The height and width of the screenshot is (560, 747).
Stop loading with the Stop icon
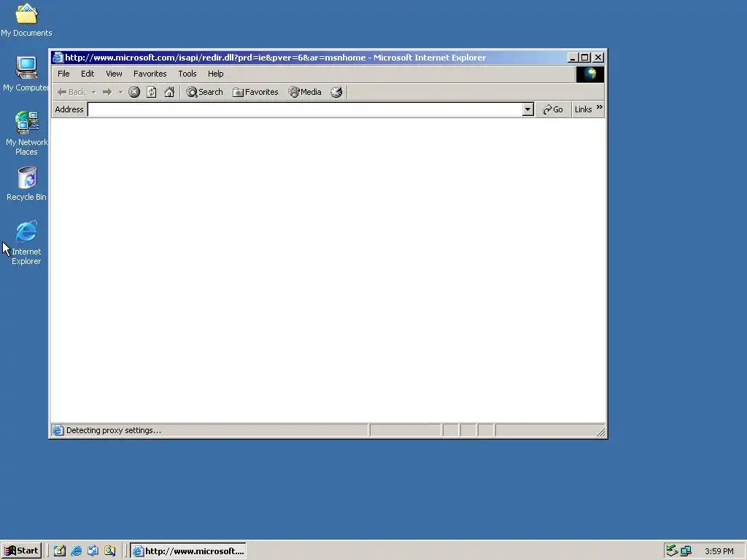click(x=134, y=92)
